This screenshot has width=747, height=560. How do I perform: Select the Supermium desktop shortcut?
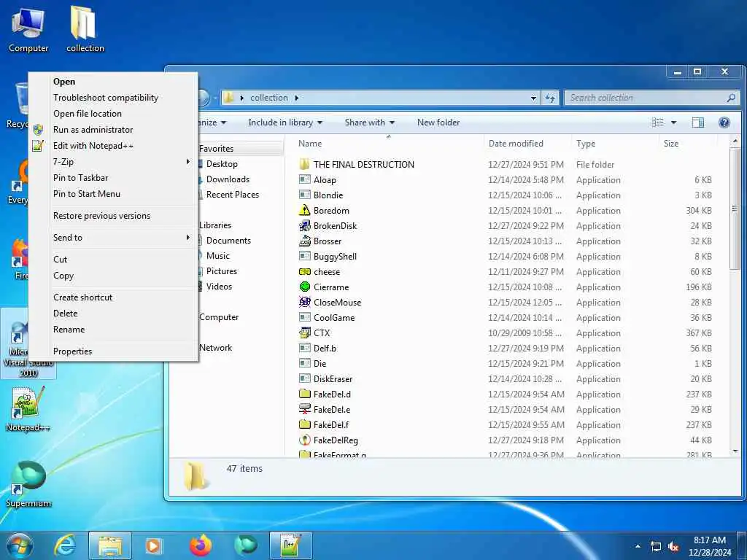(28, 483)
